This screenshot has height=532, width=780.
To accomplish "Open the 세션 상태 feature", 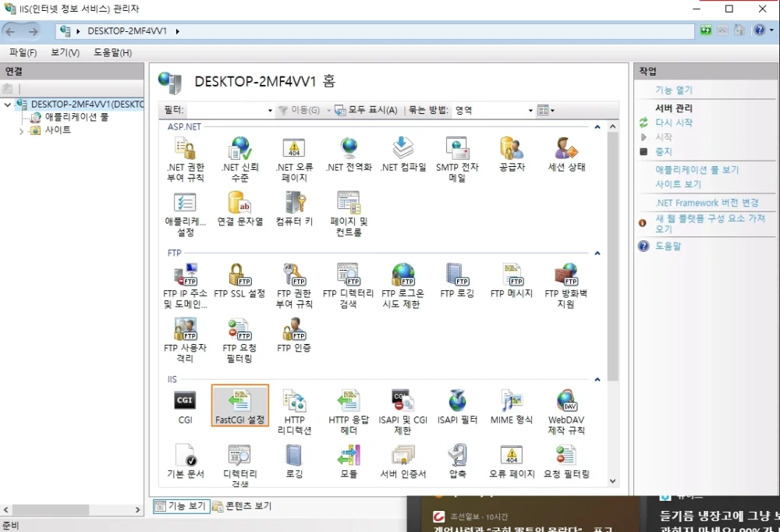I will pos(566,154).
